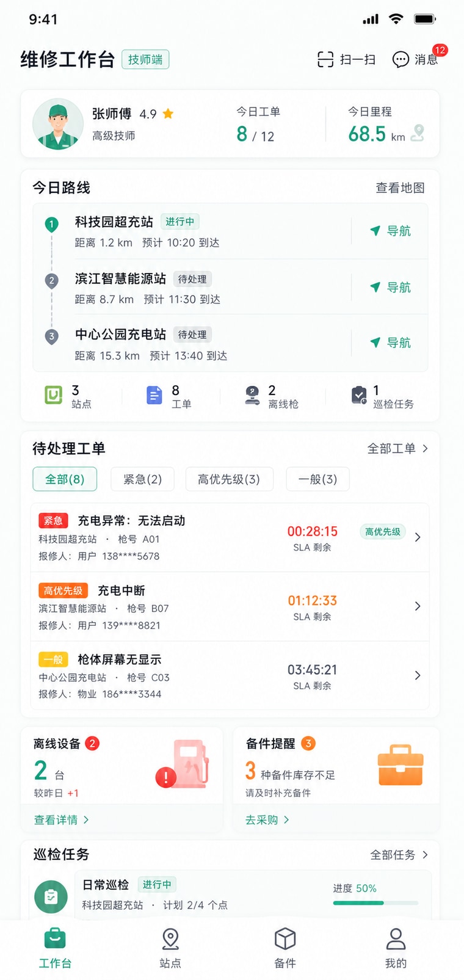Tap the 巡检任务 clipboard icon
The width and height of the screenshot is (464, 980).
point(359,396)
